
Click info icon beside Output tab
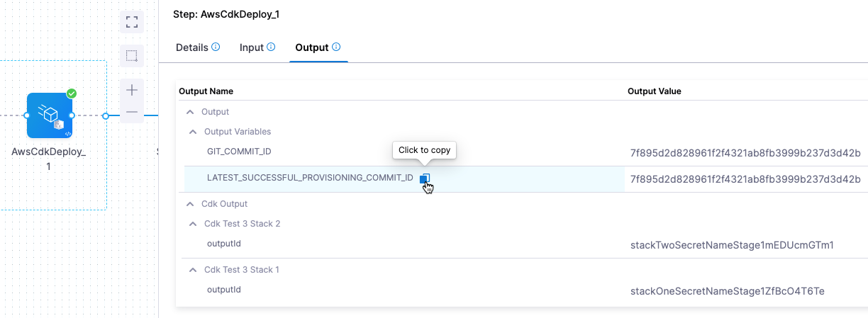click(x=336, y=47)
